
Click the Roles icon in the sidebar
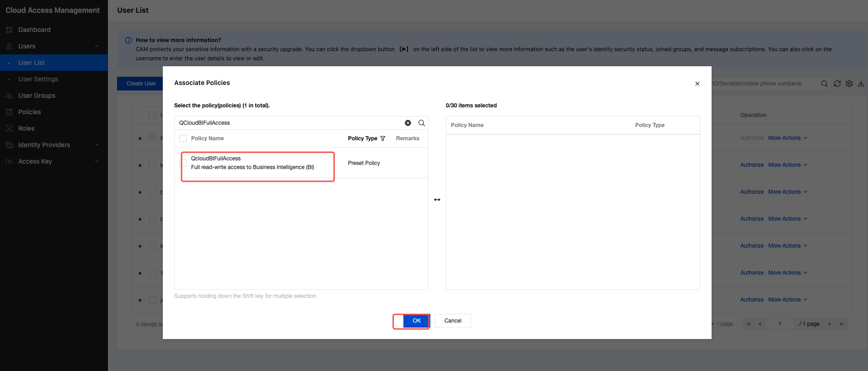pyautogui.click(x=9, y=128)
